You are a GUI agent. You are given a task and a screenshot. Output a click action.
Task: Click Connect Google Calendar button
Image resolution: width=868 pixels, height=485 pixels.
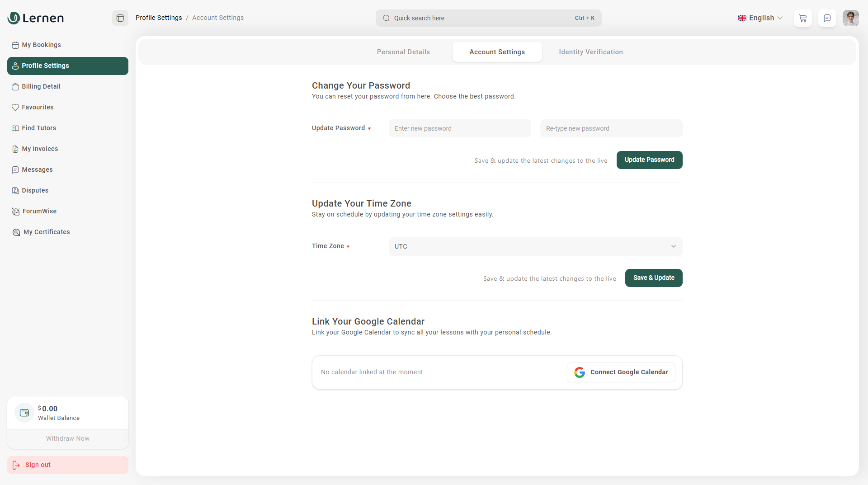tap(621, 372)
